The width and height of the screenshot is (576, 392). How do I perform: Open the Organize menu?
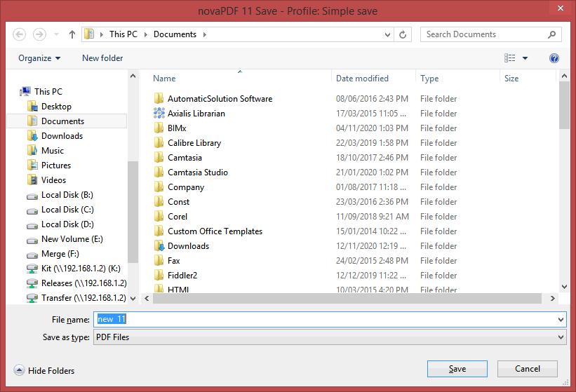[39, 58]
